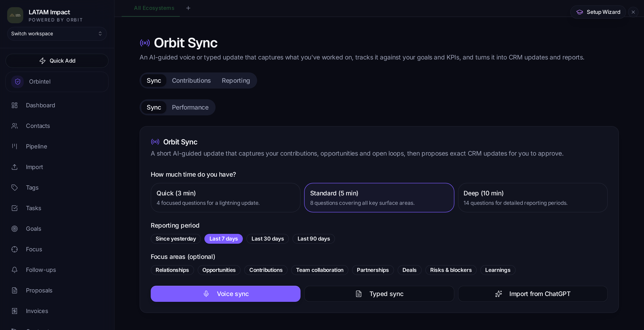The height and width of the screenshot is (330, 644).
Task: Click the Orbintel shield icon
Action: 17,82
